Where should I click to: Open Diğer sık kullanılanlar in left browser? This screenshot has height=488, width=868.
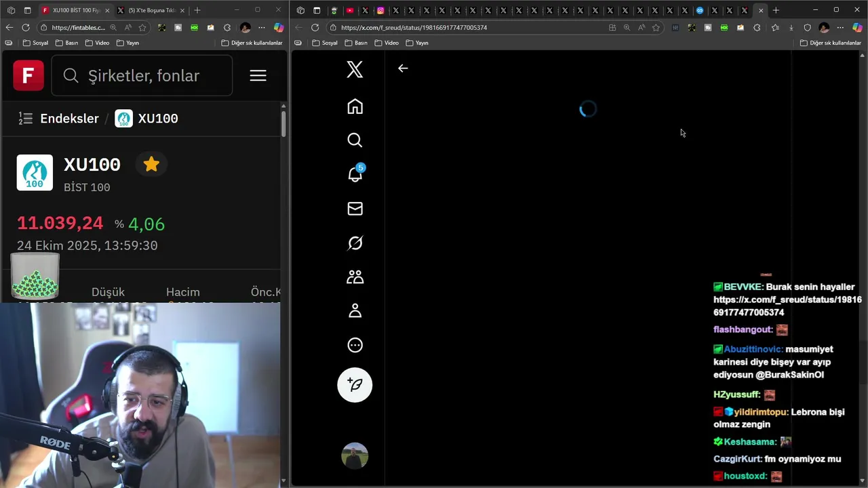point(252,43)
